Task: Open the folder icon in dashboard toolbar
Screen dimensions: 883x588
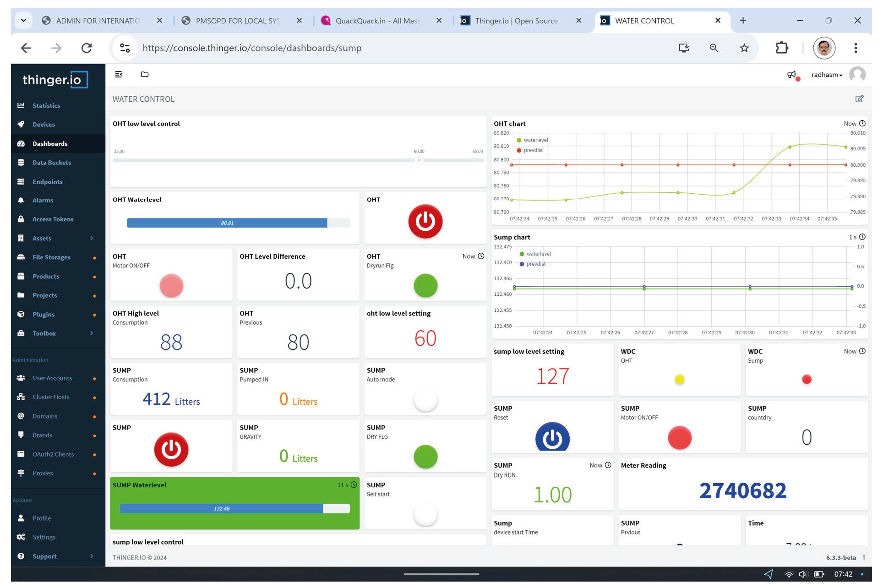Action: (x=145, y=74)
